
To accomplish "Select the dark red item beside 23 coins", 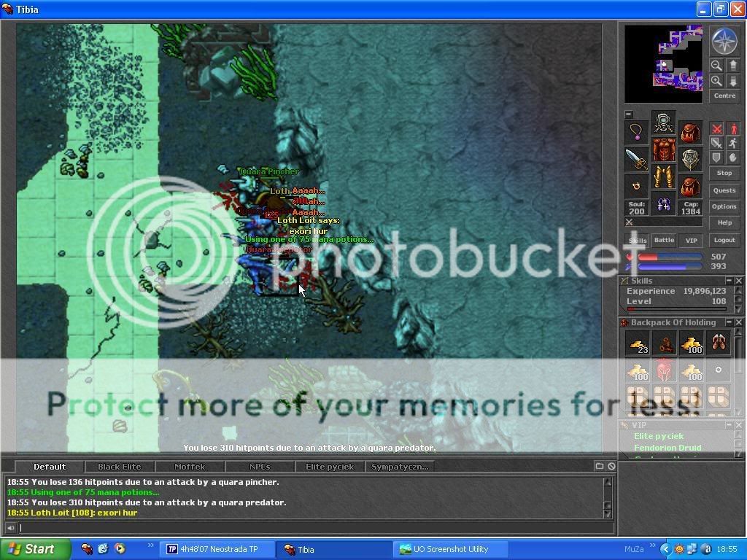I will 665,343.
